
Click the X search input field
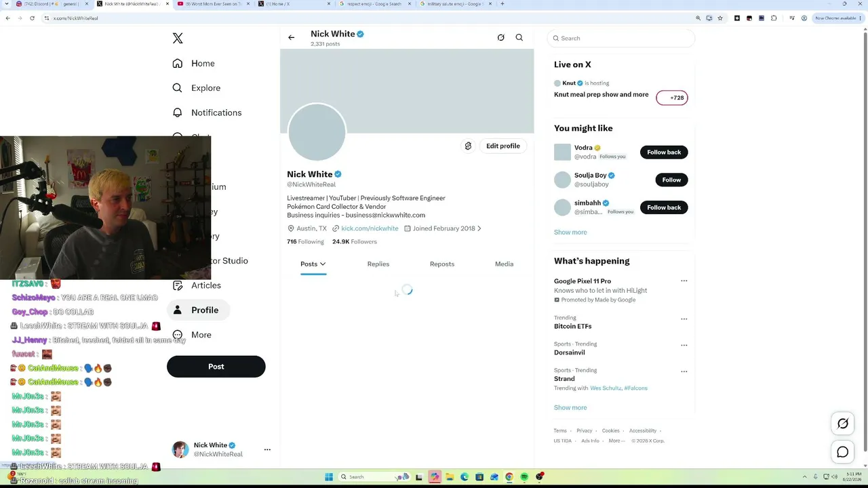621,39
